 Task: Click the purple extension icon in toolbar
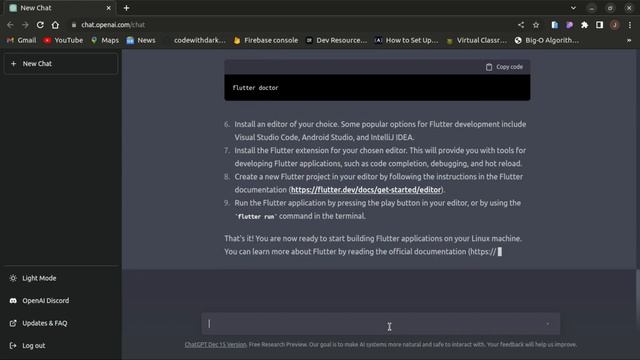point(569,25)
